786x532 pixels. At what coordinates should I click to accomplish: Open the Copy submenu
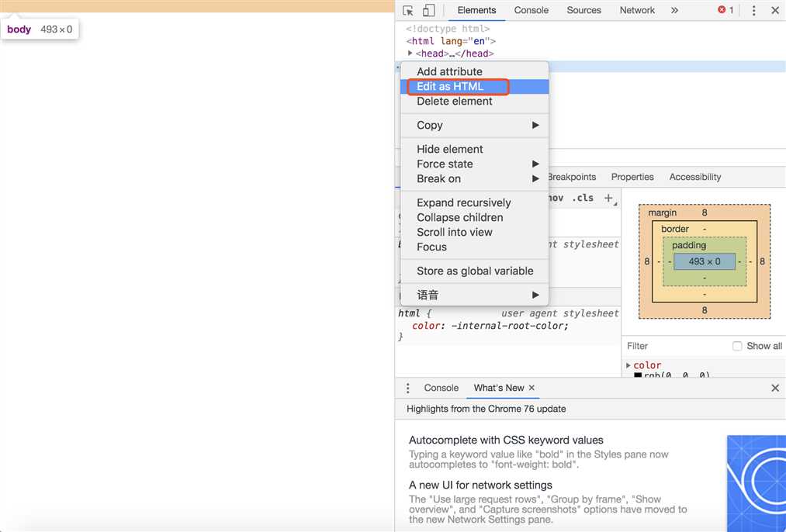474,125
